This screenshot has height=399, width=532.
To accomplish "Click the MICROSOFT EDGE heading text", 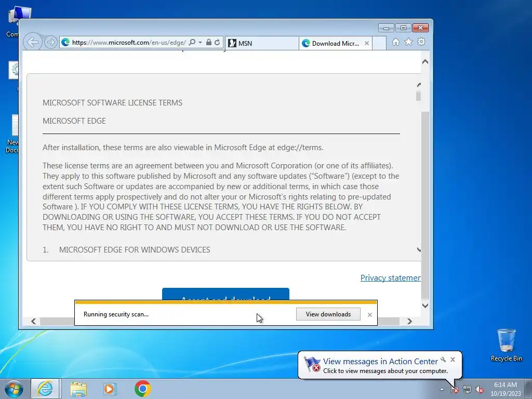I will click(74, 121).
